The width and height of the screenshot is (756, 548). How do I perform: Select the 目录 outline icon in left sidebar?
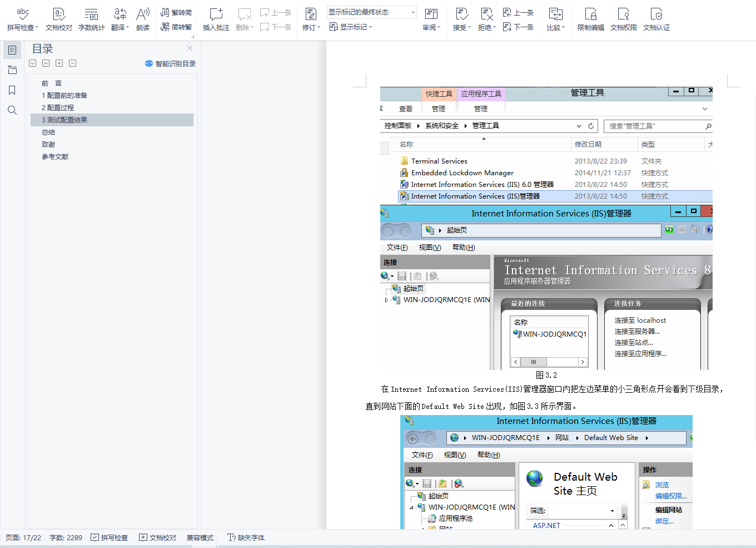(x=12, y=50)
